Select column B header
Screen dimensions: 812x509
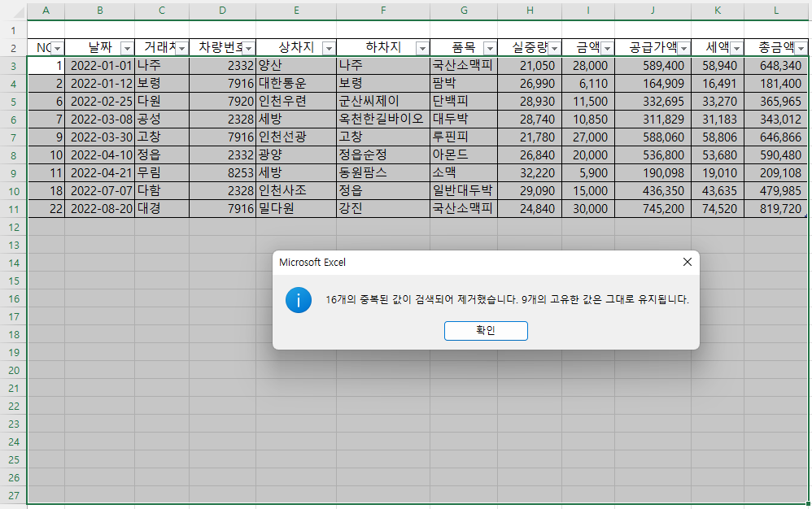tap(99, 11)
